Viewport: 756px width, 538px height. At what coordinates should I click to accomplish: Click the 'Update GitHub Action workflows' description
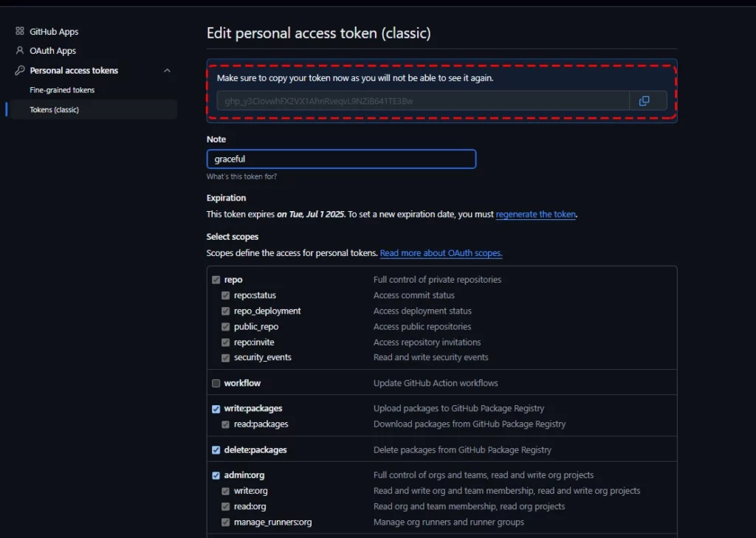tap(436, 383)
